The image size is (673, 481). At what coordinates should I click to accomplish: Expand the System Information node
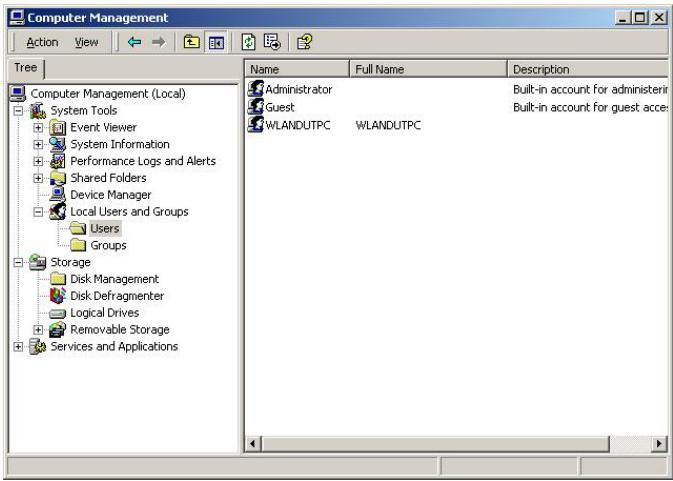click(x=38, y=144)
